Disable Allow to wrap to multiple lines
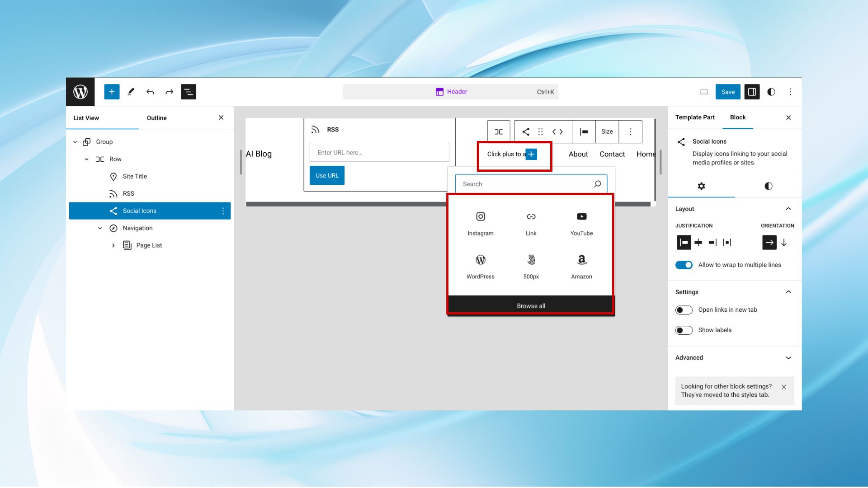Viewport: 868px width, 488px height. (x=684, y=265)
